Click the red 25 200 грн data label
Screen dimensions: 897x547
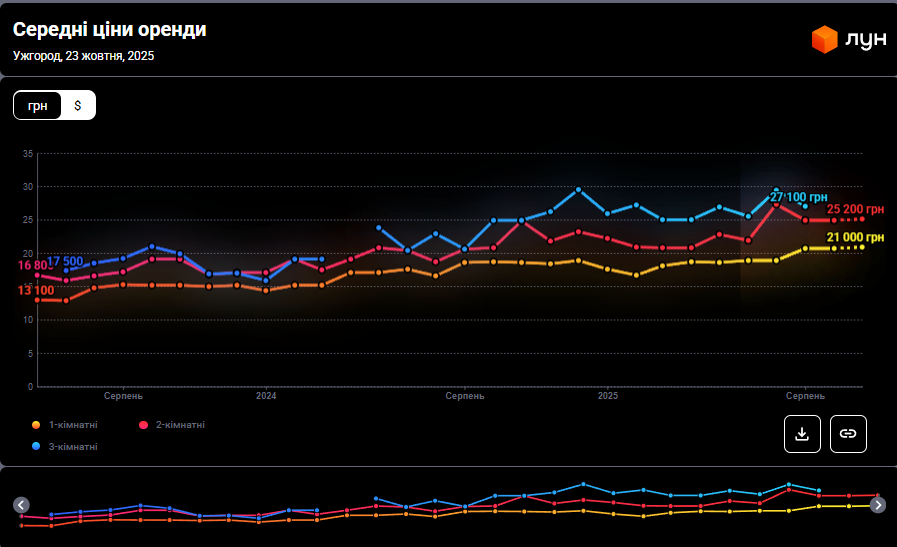855,209
